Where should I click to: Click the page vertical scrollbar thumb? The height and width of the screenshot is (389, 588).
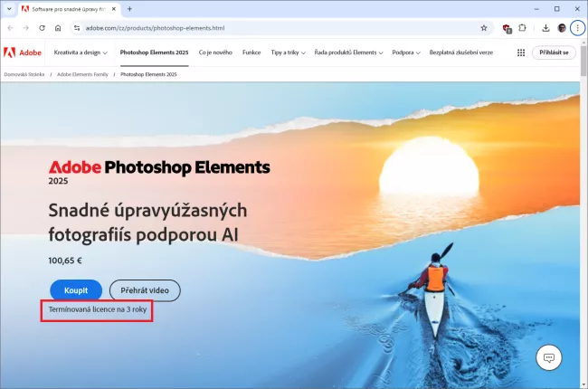(583, 61)
